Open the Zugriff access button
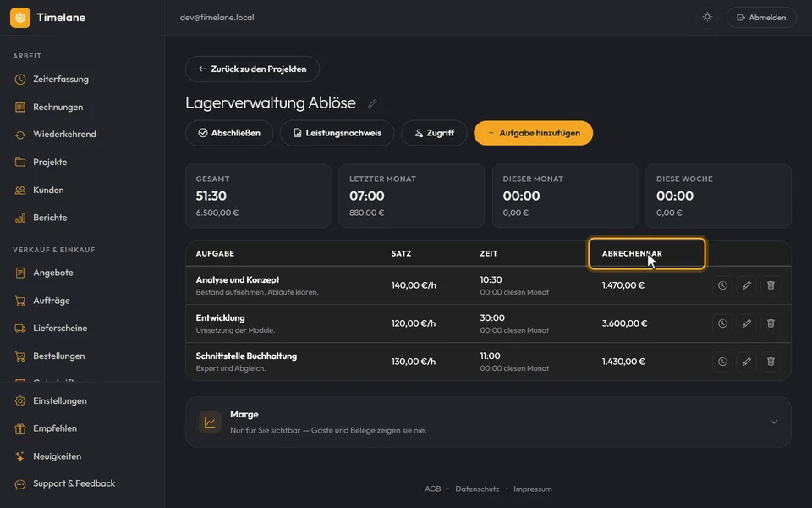812x508 pixels. (x=434, y=133)
